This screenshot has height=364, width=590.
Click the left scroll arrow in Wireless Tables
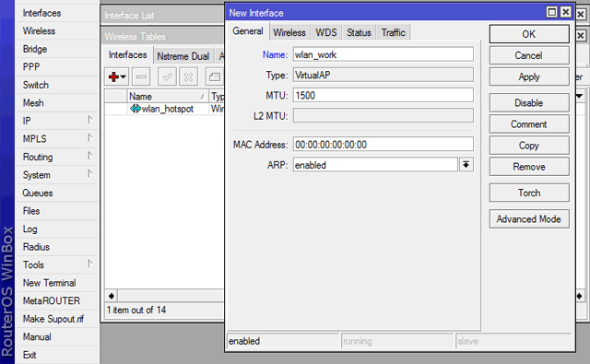tap(112, 296)
